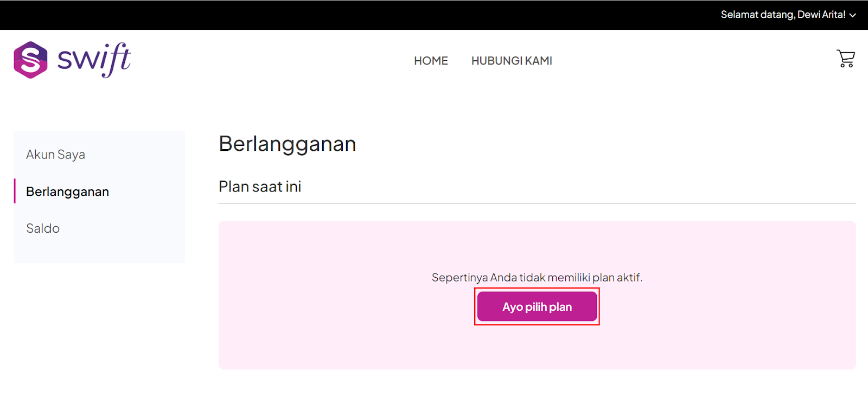Expand the Selamat datang, Dewi Arita! dropdown
Viewport: 868px width, 403px height.
(x=788, y=15)
